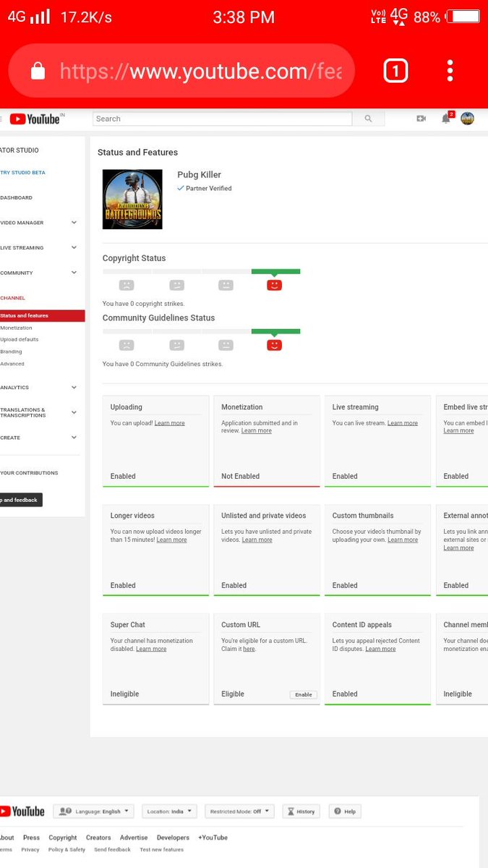The height and width of the screenshot is (868, 488).
Task: Tap the battery indicator in status bar
Action: pyautogui.click(x=462, y=17)
